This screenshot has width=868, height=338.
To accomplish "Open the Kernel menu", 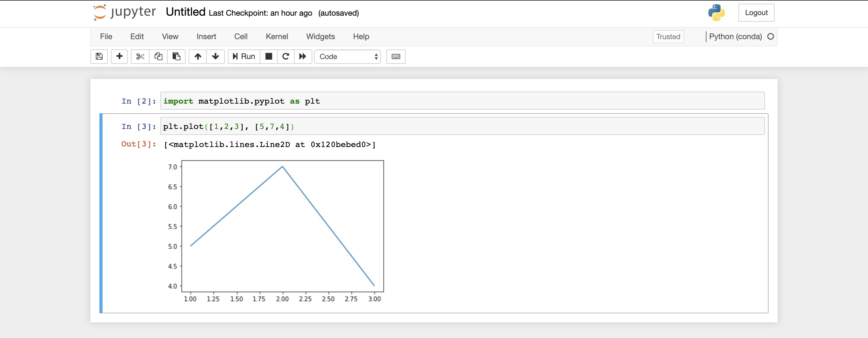I will [x=277, y=36].
